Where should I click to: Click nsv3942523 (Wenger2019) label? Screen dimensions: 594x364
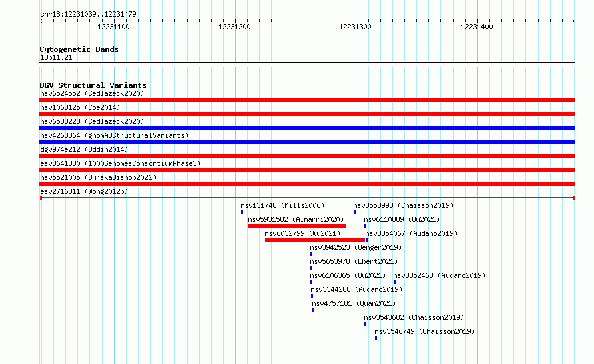coord(356,247)
